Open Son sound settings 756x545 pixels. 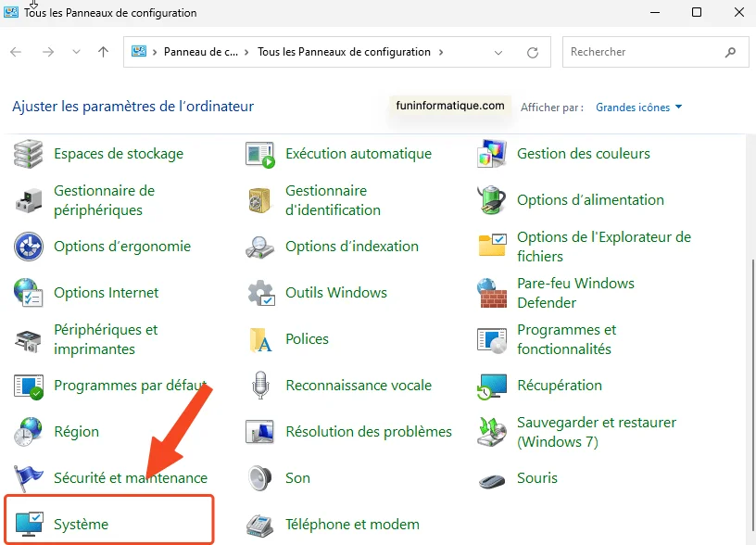tap(297, 478)
